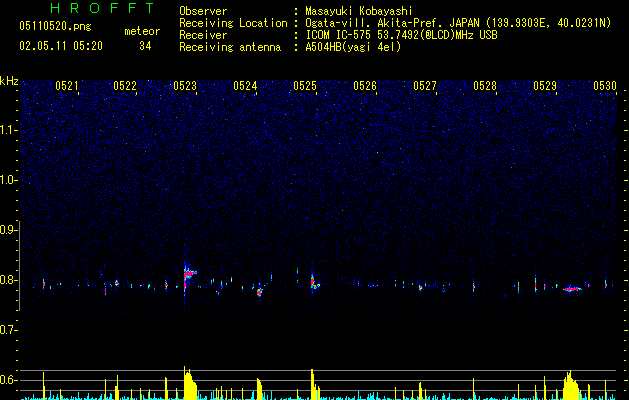Click the yellow intensity peak at 0525
This screenshot has width=629, height=400.
click(315, 384)
